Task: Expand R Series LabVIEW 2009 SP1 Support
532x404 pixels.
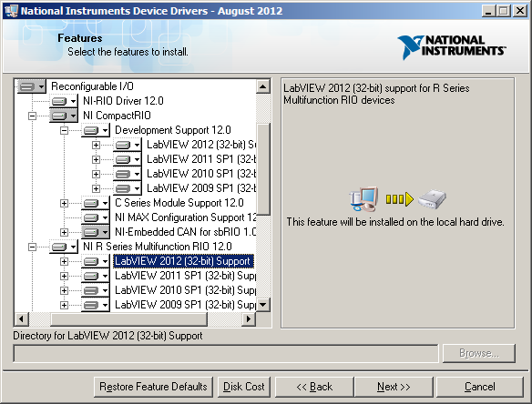Action: tap(64, 306)
